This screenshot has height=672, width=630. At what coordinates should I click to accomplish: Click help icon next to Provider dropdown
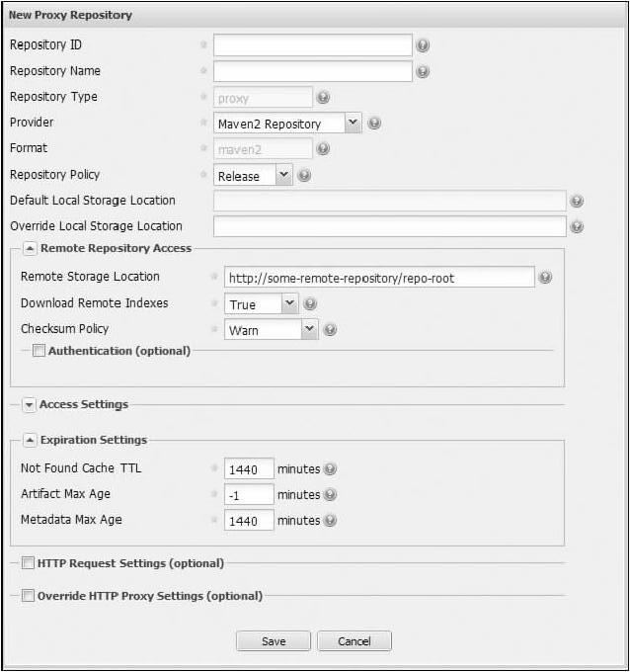click(374, 124)
